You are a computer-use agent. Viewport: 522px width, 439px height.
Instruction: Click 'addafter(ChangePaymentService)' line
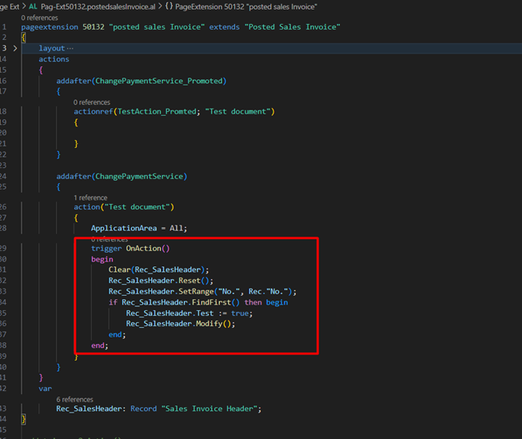point(122,176)
